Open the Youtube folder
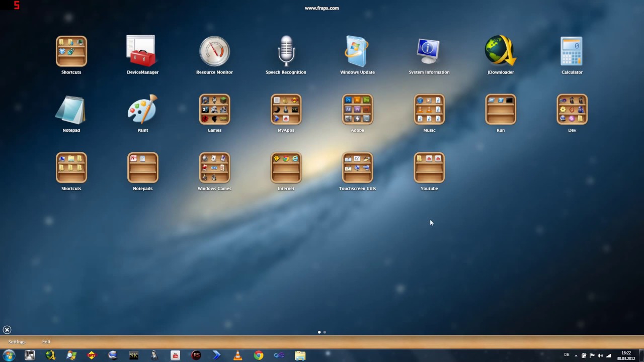 tap(429, 167)
